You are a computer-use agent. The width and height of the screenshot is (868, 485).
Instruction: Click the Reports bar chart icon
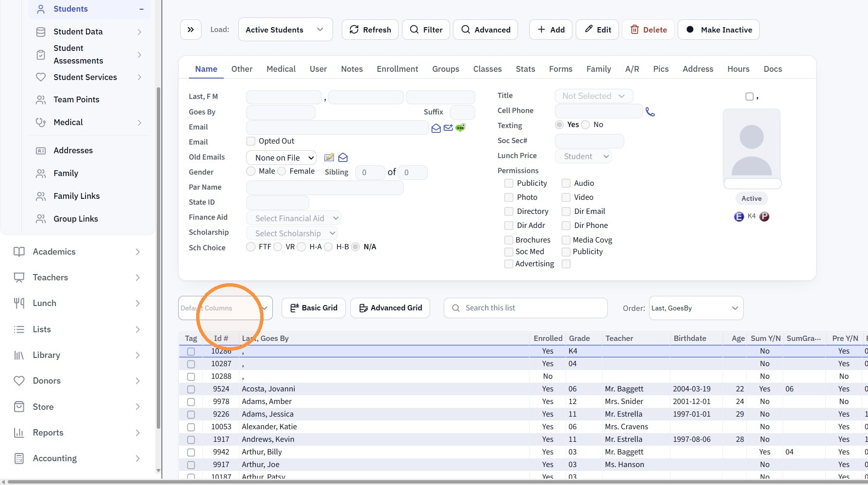pos(19,433)
